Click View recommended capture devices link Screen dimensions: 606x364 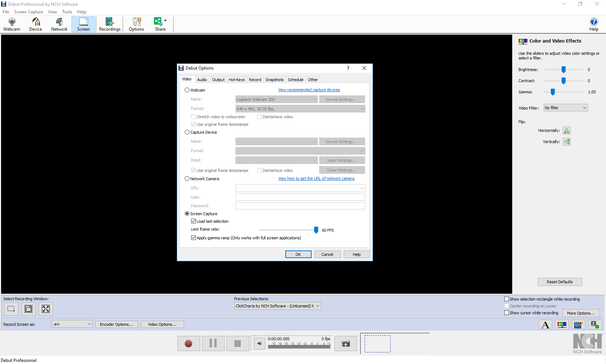pos(309,89)
